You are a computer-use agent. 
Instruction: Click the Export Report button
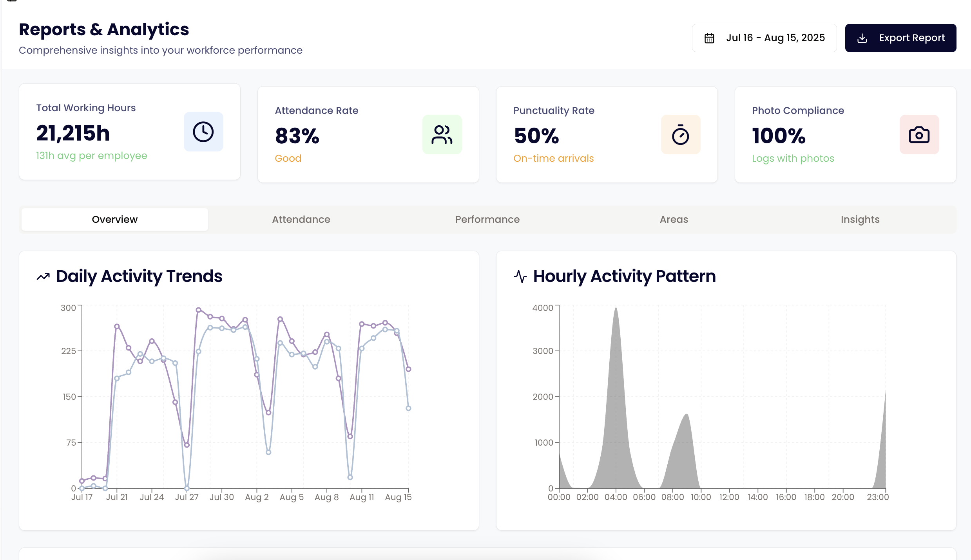900,38
